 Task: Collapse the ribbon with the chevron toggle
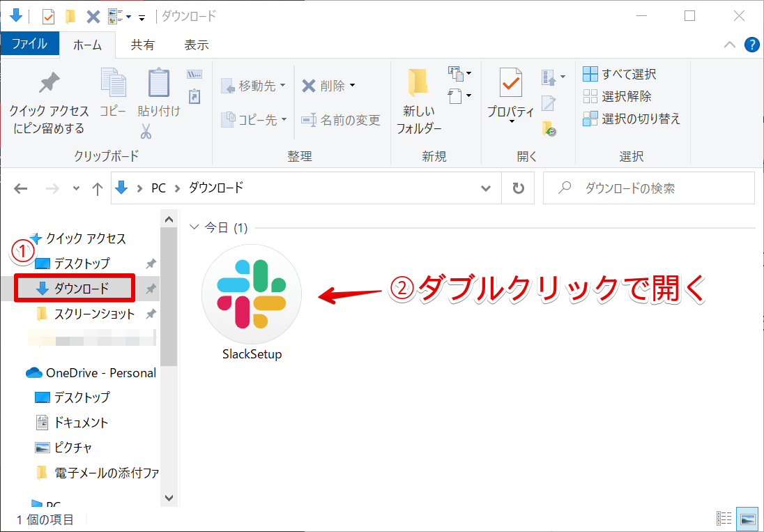[731, 45]
